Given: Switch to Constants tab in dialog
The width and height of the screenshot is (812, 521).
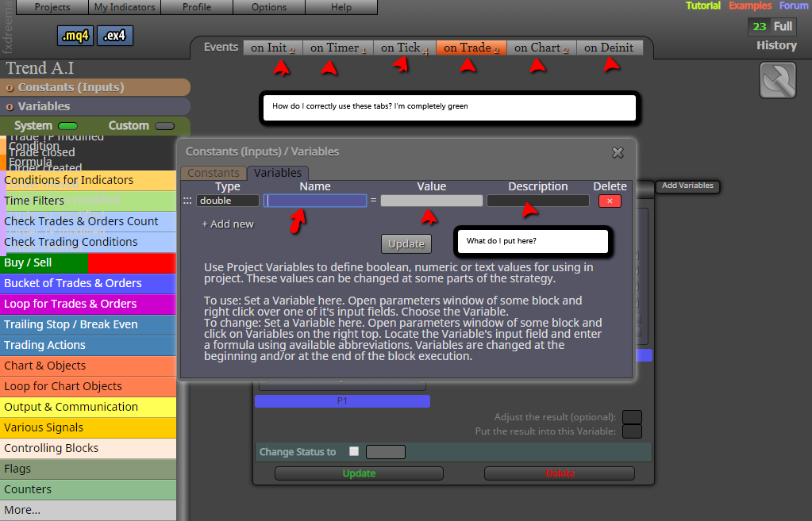Looking at the screenshot, I should (x=214, y=173).
